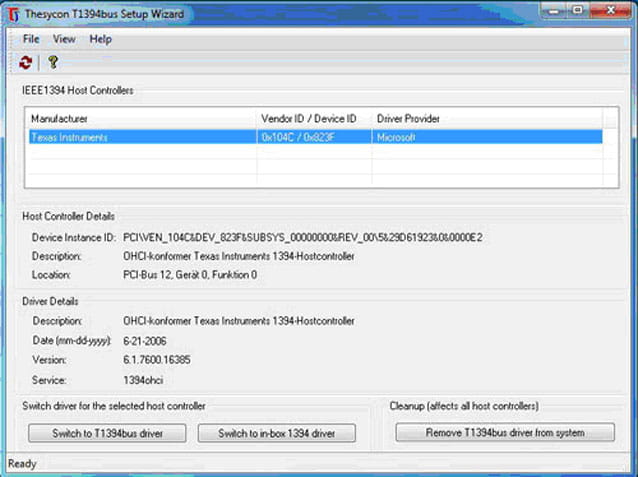Open the File menu
Viewport: 638px width, 477px height.
(31, 39)
